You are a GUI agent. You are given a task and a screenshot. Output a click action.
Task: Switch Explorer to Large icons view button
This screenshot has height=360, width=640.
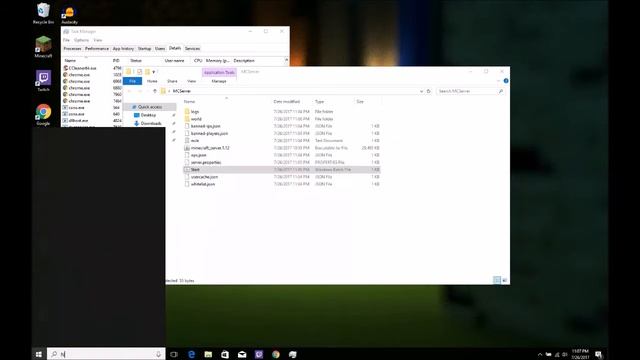point(504,280)
